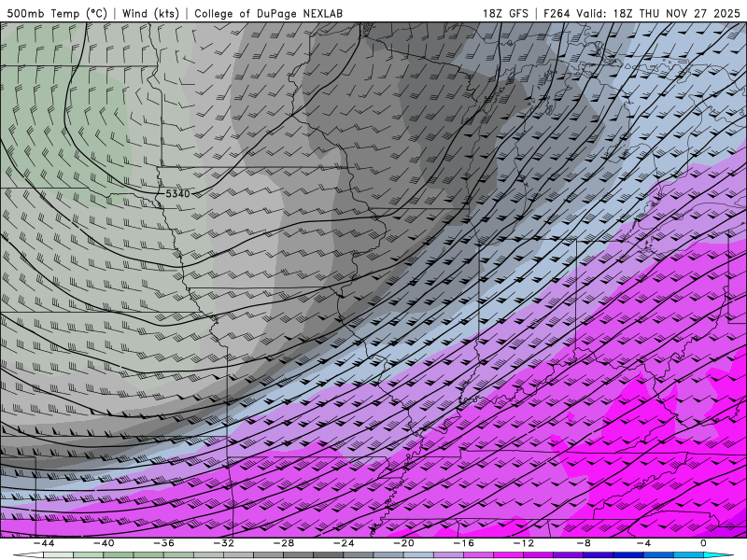
Task: Click the "18Z GFS" model run text
Action: click(505, 13)
